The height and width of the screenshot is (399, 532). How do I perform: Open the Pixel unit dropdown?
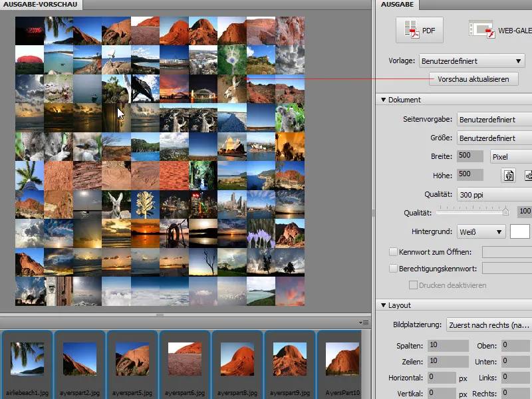coord(511,157)
